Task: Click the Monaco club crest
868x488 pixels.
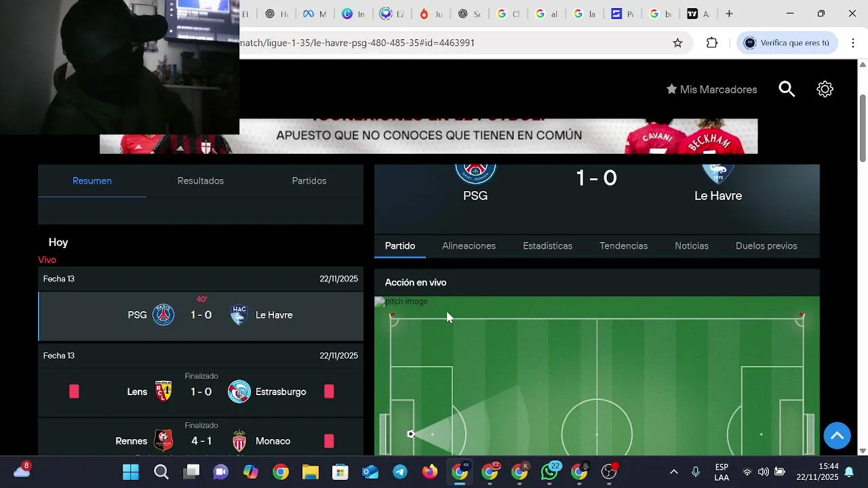Action: click(x=239, y=441)
